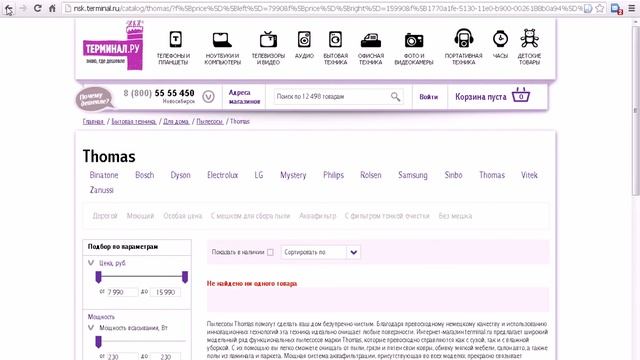Select the Thomas brand tab

[492, 175]
